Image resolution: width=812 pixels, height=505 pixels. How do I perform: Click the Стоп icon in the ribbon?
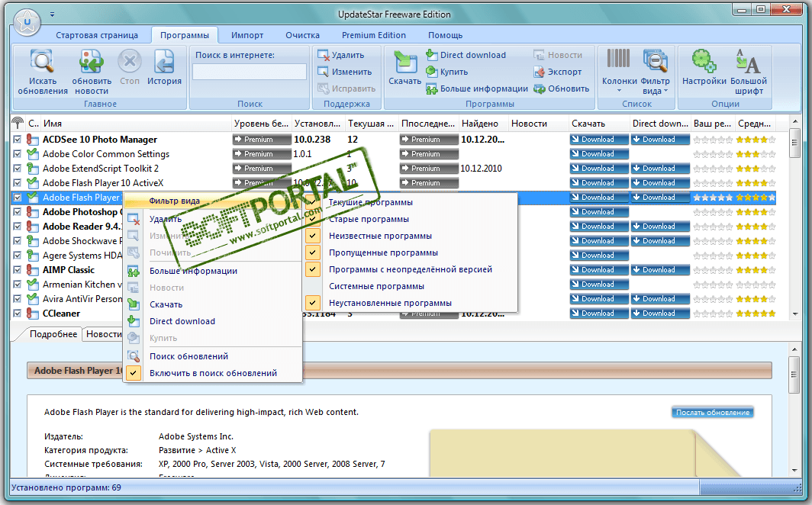pos(130,62)
